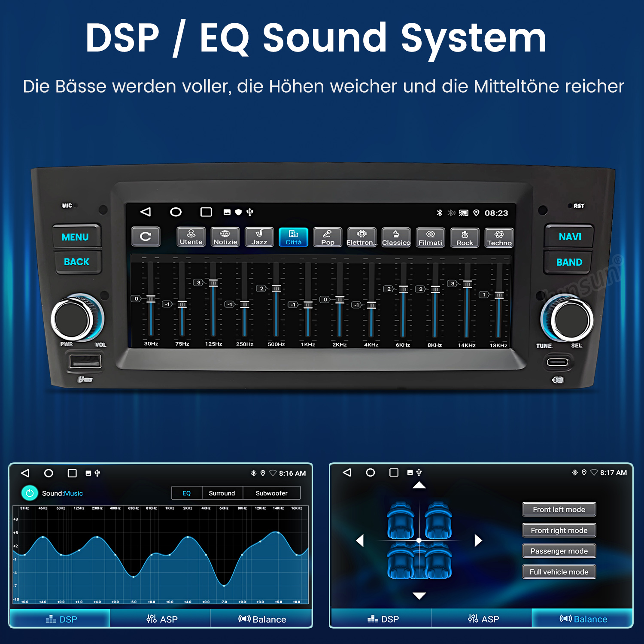Image resolution: width=644 pixels, height=644 pixels.
Task: Switch to the EQ tab
Action: [187, 493]
